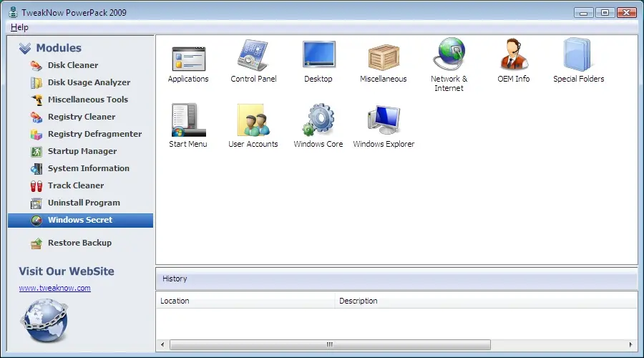This screenshot has height=358, width=644.
Task: Select the User Accounts icon
Action: (253, 121)
